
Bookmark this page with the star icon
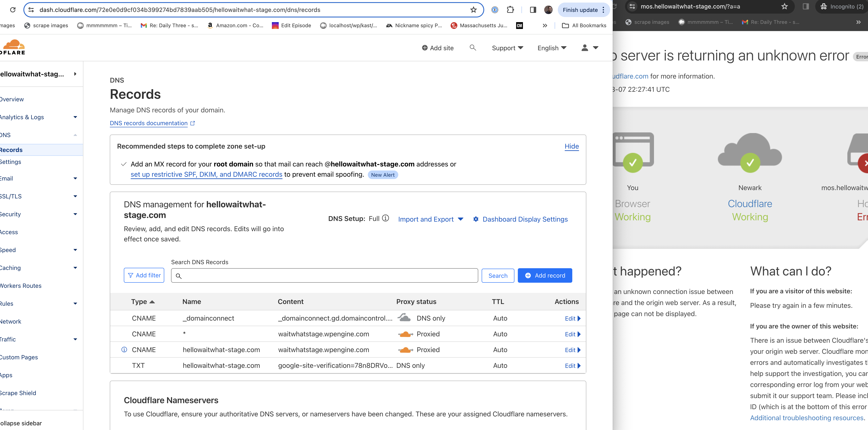[x=473, y=10]
